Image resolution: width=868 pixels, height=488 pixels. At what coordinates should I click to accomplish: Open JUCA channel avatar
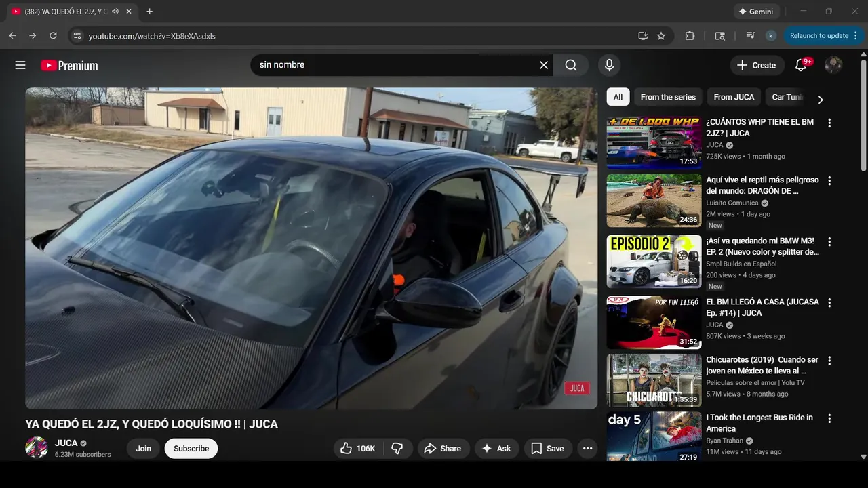[37, 447]
